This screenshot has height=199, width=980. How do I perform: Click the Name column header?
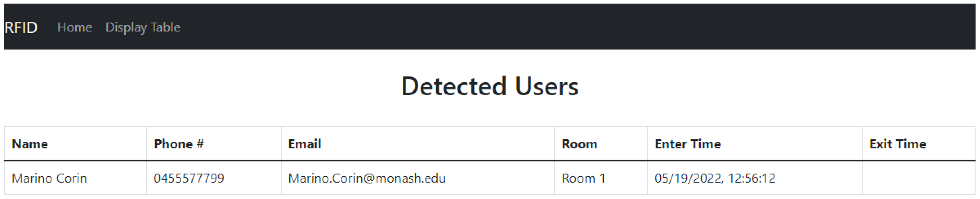coord(30,144)
